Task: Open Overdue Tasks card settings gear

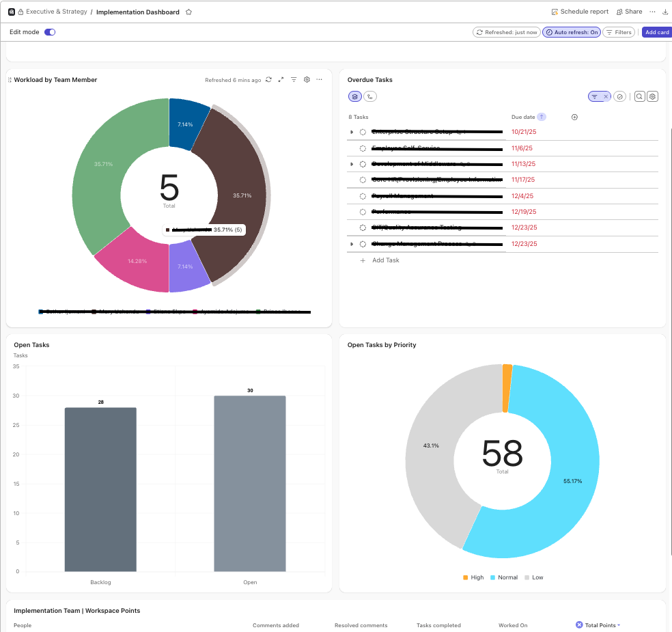Action: point(652,96)
